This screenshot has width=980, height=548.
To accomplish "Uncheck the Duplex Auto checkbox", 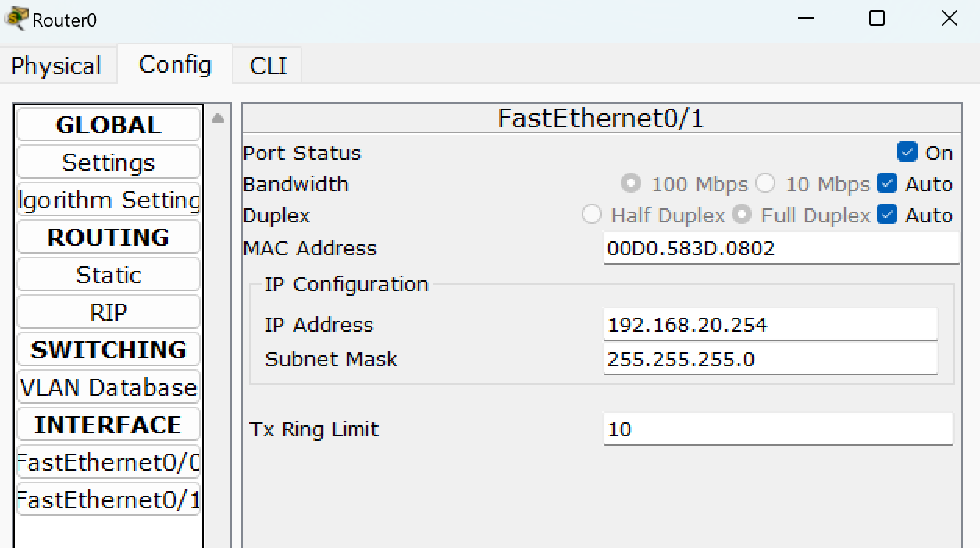I will (x=887, y=215).
